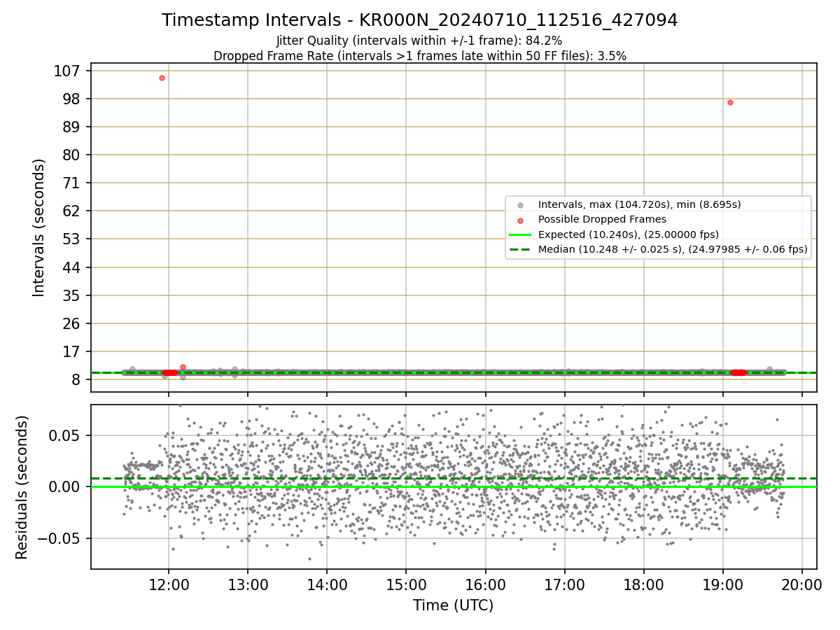The image size is (840, 630).
Task: Click the red outlier point near 97 seconds
Action: (x=730, y=102)
